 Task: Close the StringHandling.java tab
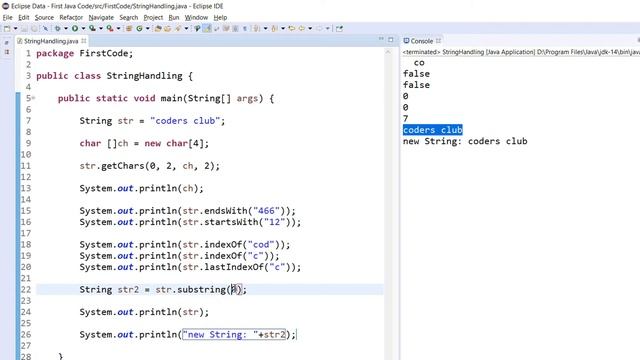pos(84,41)
